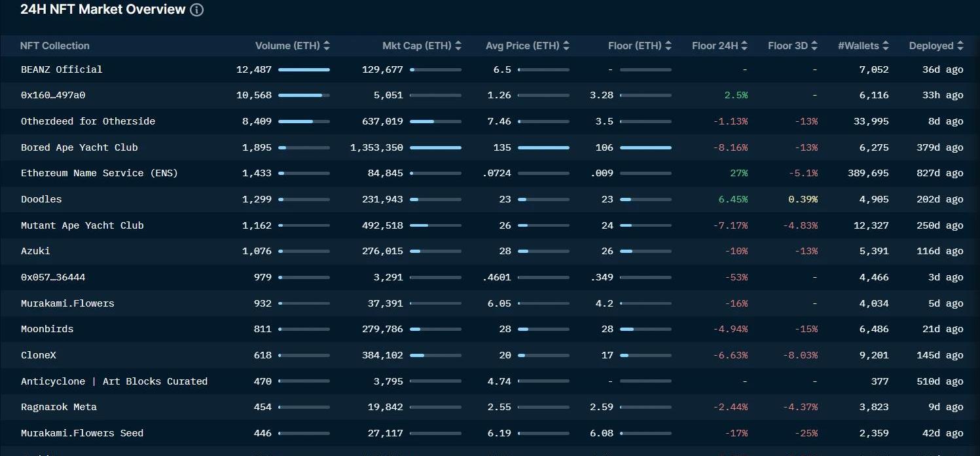This screenshot has height=456, width=980.
Task: Click the 1,353,350 market cap value
Action: tap(377, 147)
